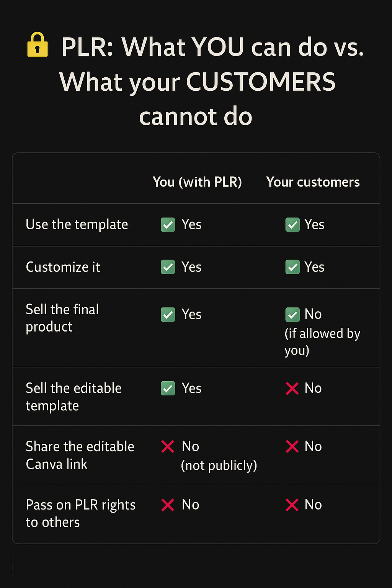This screenshot has width=392, height=588.
Task: Click green checkmark for You using the template
Action: click(x=168, y=225)
